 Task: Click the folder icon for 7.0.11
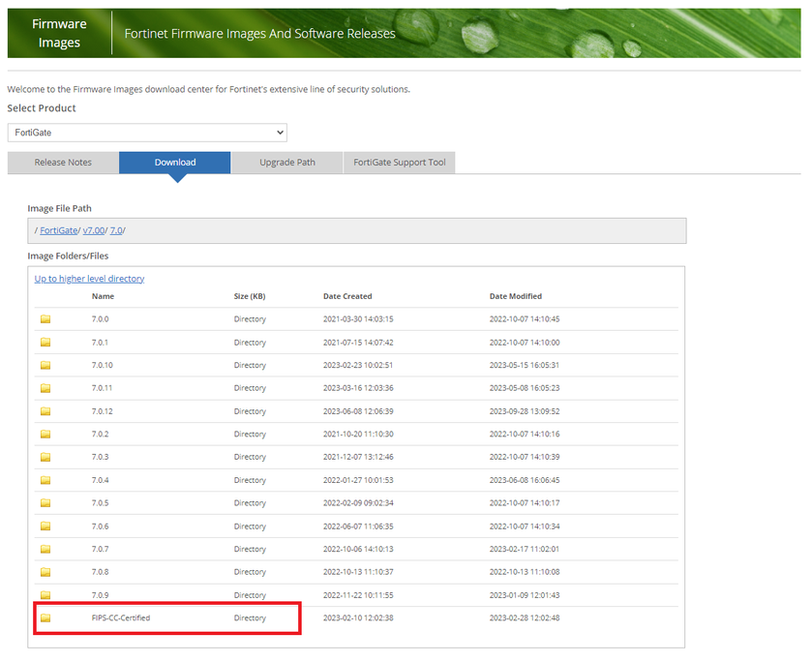click(45, 388)
